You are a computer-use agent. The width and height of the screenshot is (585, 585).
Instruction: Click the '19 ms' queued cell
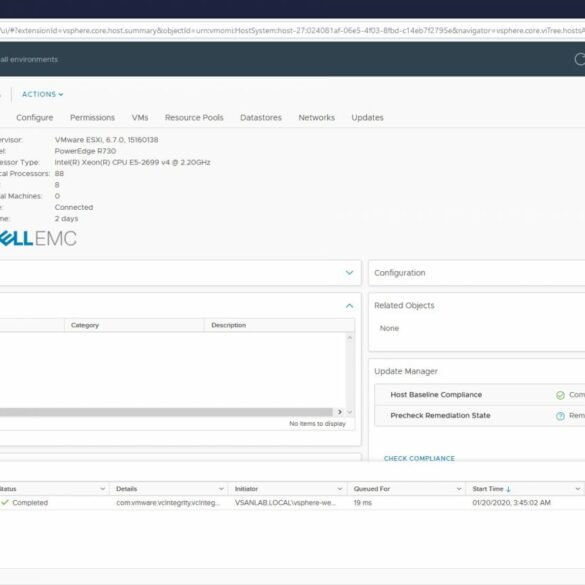(363, 503)
